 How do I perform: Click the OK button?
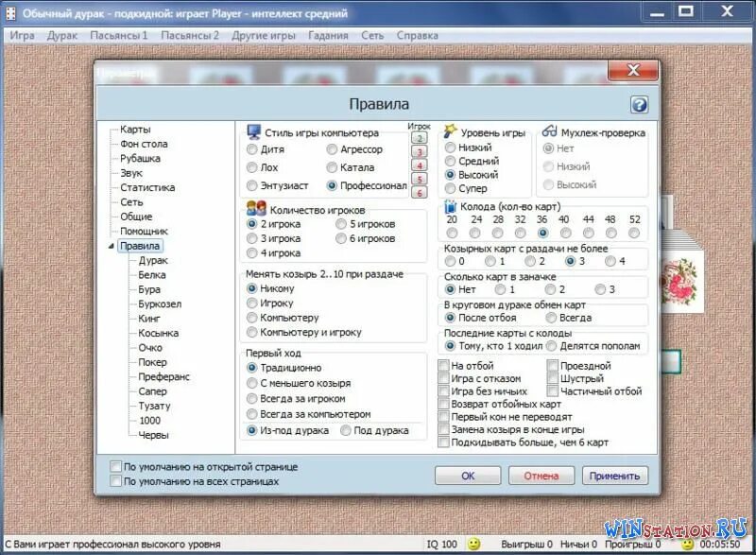click(468, 476)
